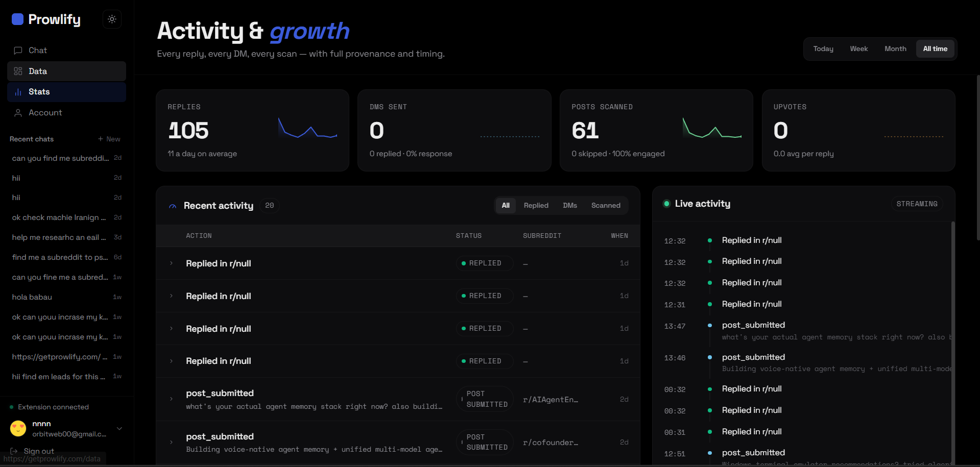This screenshot has width=980, height=467.
Task: Click the Data grid icon
Action: coord(18,71)
